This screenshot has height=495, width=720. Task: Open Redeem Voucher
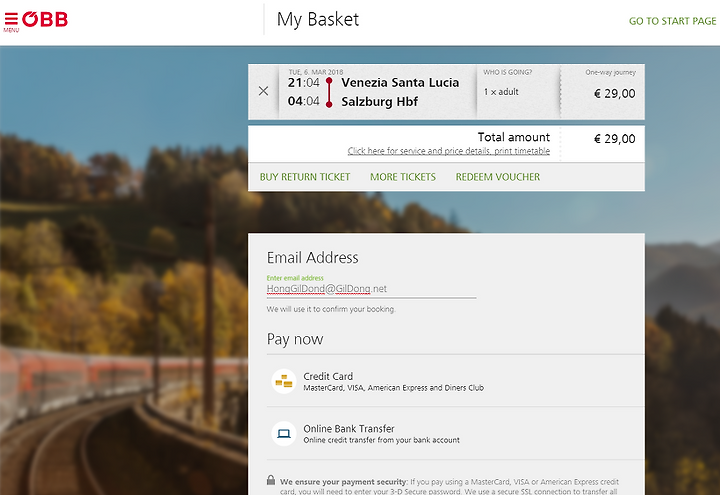[x=498, y=177]
